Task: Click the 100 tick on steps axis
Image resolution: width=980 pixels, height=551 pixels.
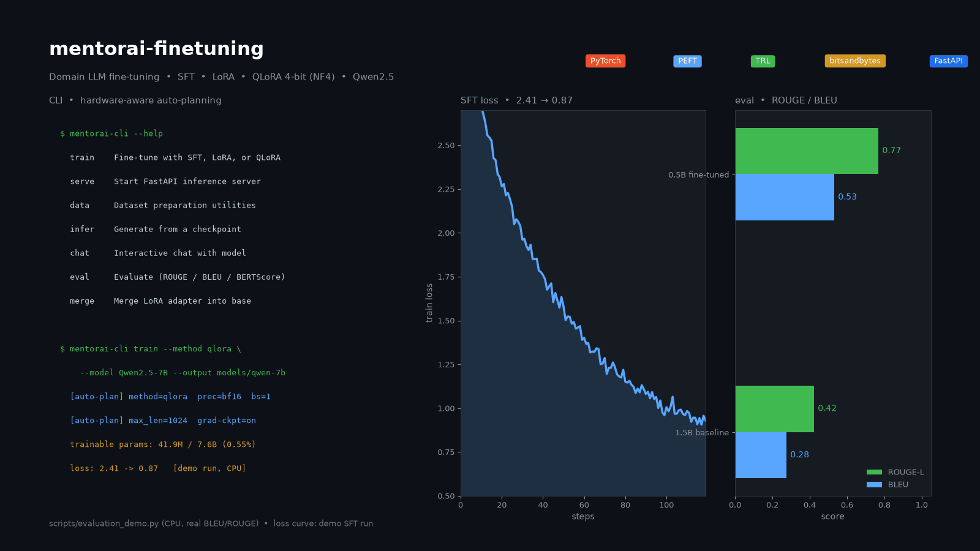Action: 666,505
